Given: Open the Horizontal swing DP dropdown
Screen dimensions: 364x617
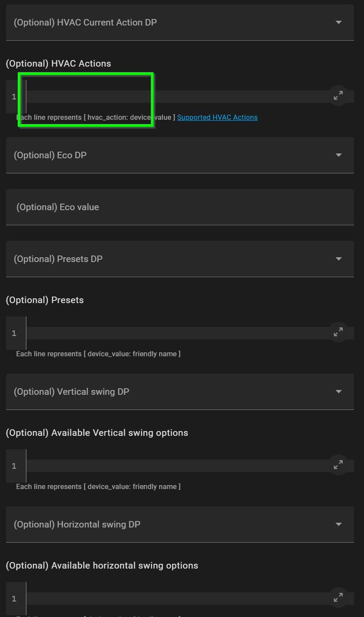Looking at the screenshot, I should click(x=180, y=524).
